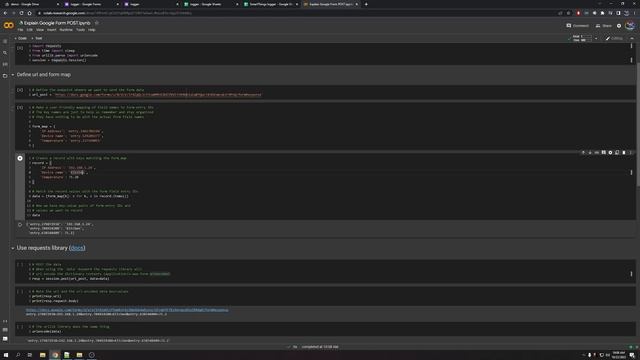Collapse the 'Define url and form map' section
This screenshot has width=640, height=360.
coord(13,75)
